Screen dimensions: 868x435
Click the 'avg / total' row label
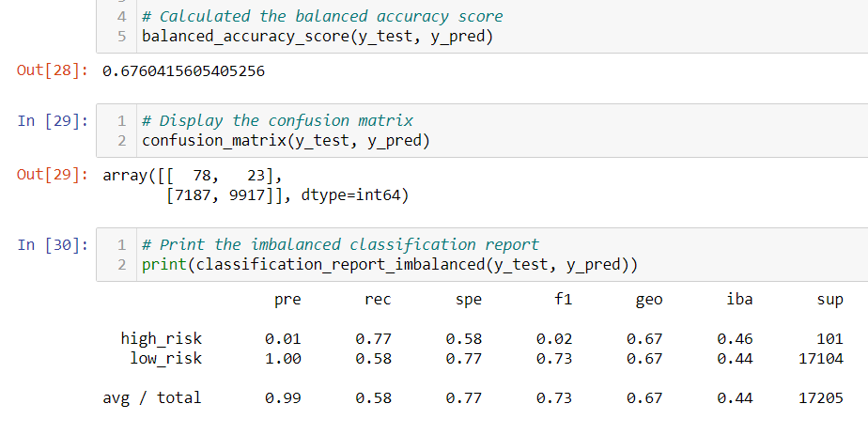pyautogui.click(x=151, y=398)
